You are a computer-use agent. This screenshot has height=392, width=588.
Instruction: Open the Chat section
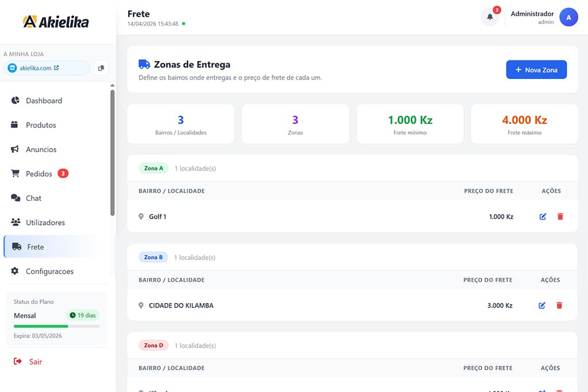(x=33, y=198)
